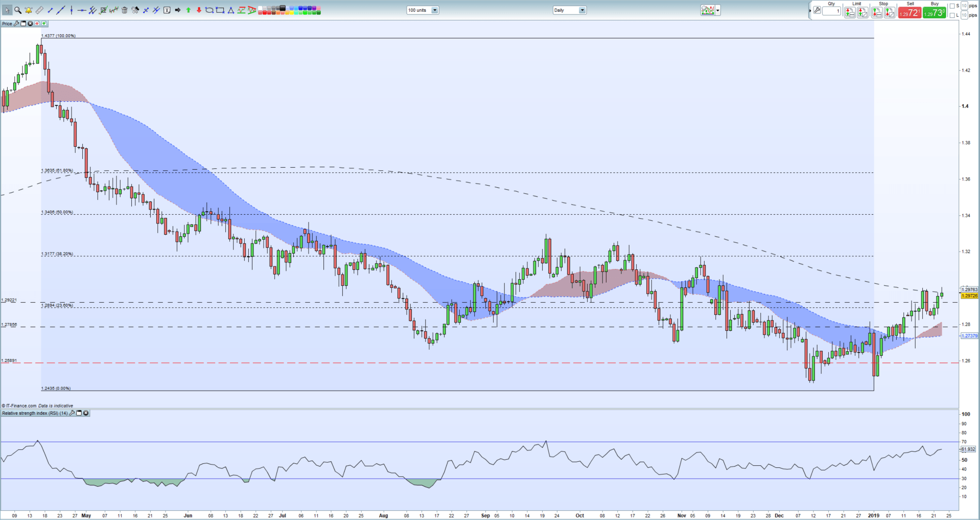Select the pointer cursor tool
The width and height of the screenshot is (980, 520).
click(x=7, y=10)
